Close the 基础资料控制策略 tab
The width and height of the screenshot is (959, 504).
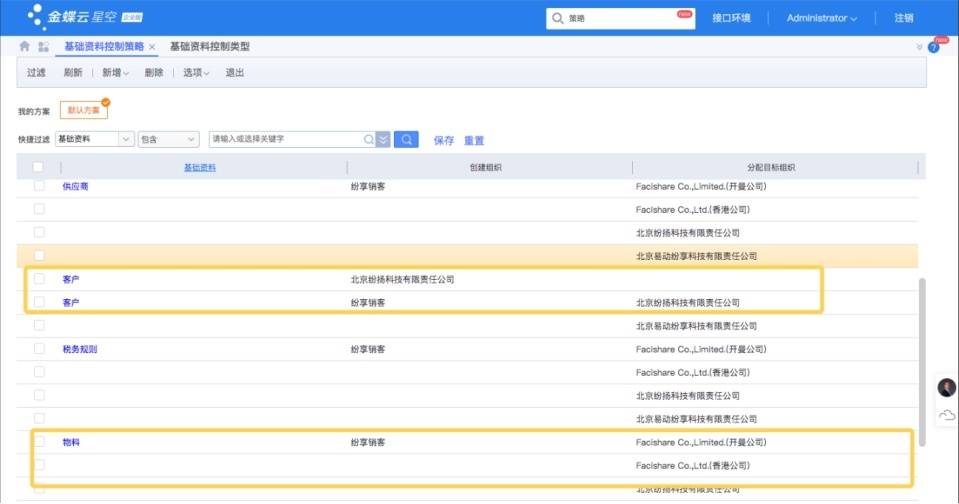point(152,46)
